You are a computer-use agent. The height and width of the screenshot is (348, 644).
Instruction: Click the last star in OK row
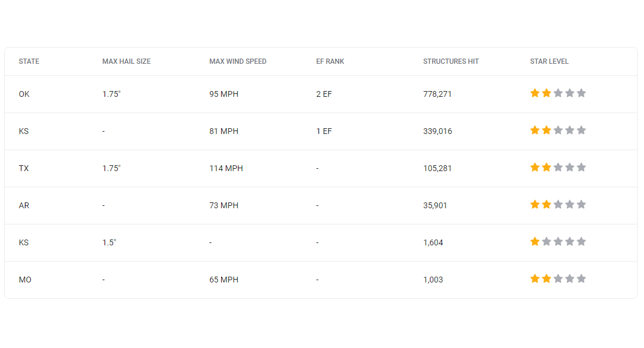581,93
